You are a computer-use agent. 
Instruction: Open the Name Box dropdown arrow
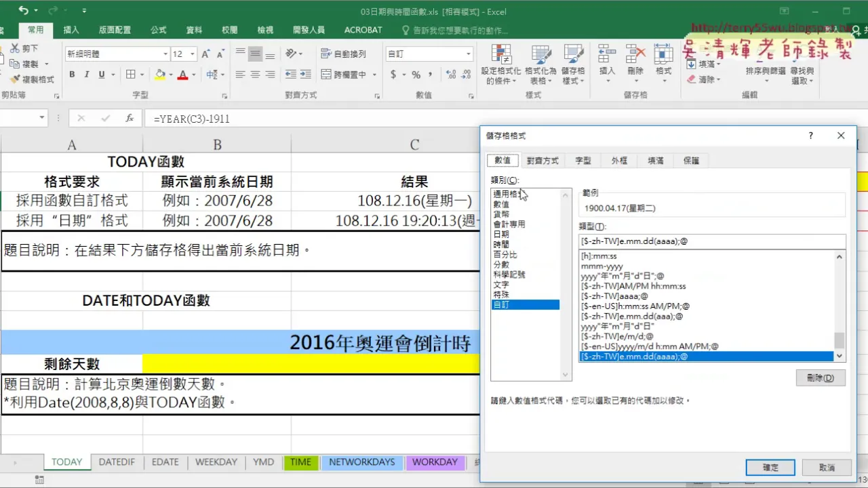(x=42, y=118)
